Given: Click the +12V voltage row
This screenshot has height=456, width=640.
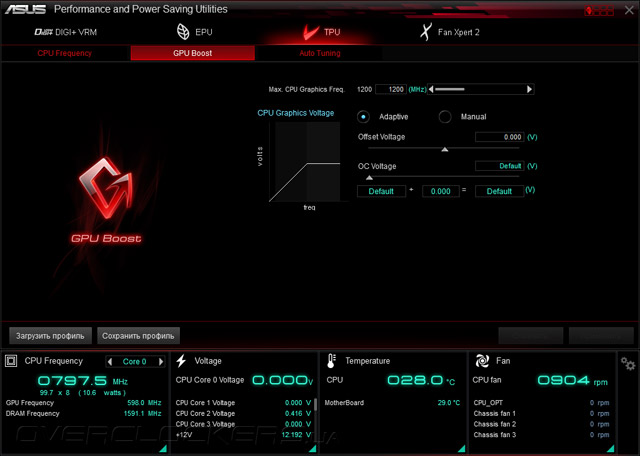Looking at the screenshot, I should point(243,435).
